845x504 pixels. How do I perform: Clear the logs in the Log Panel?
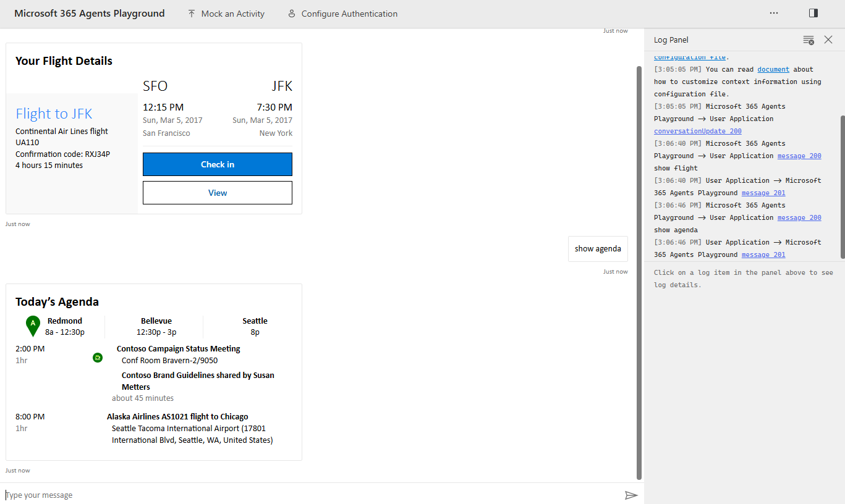[x=809, y=40]
